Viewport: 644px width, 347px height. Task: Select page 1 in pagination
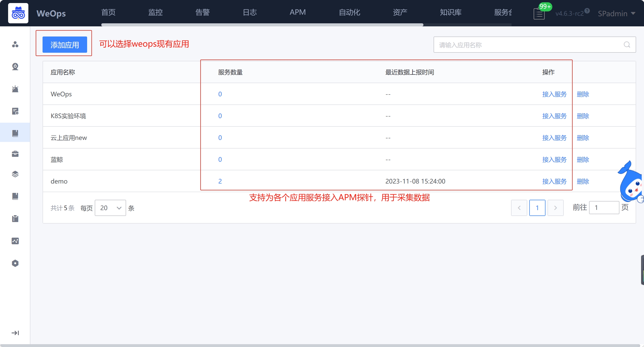(x=537, y=208)
